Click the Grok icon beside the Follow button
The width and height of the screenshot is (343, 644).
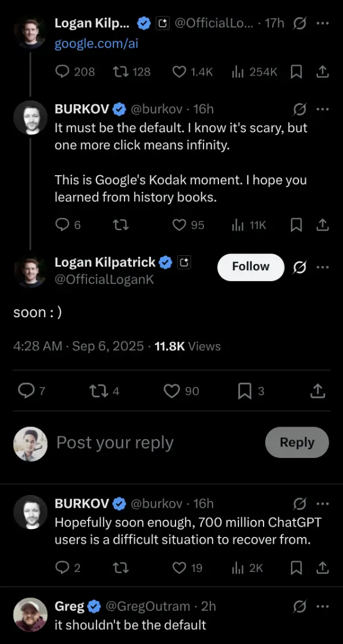pos(298,267)
